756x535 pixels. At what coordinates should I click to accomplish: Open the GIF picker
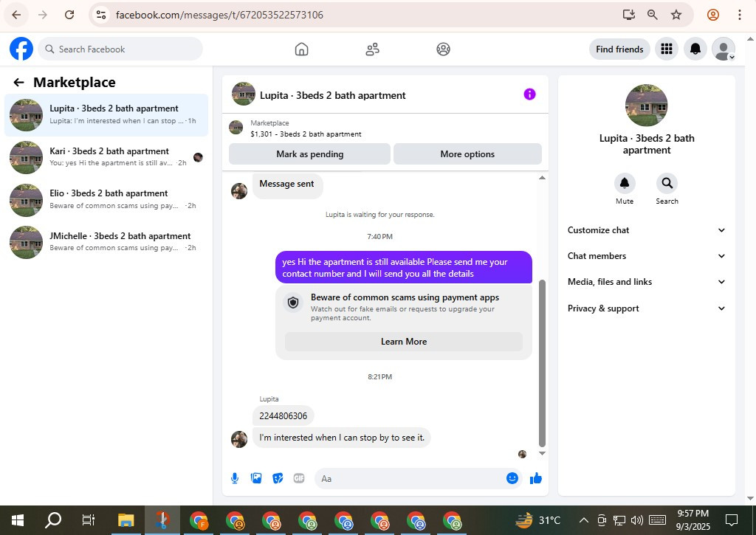(299, 478)
